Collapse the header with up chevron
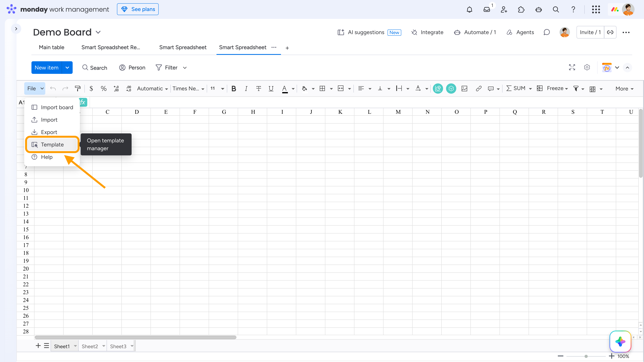This screenshot has width=644, height=362. coord(627,67)
